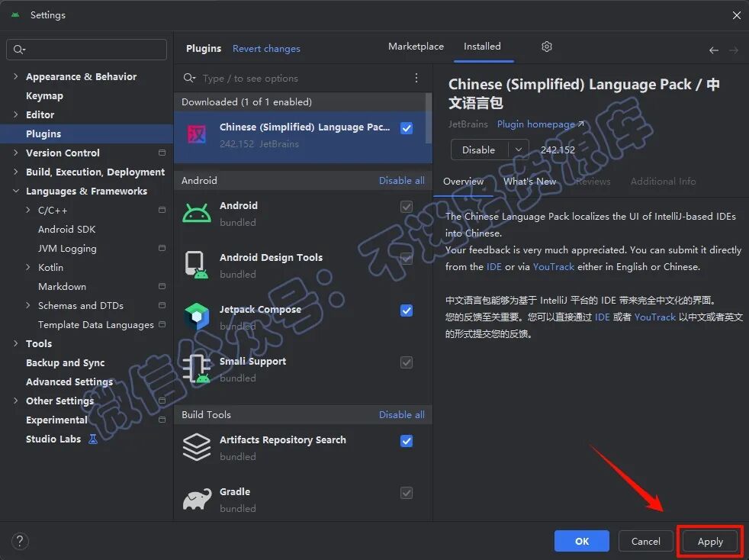This screenshot has width=749, height=560.
Task: Click the Android Studio logo in title bar
Action: (15, 14)
